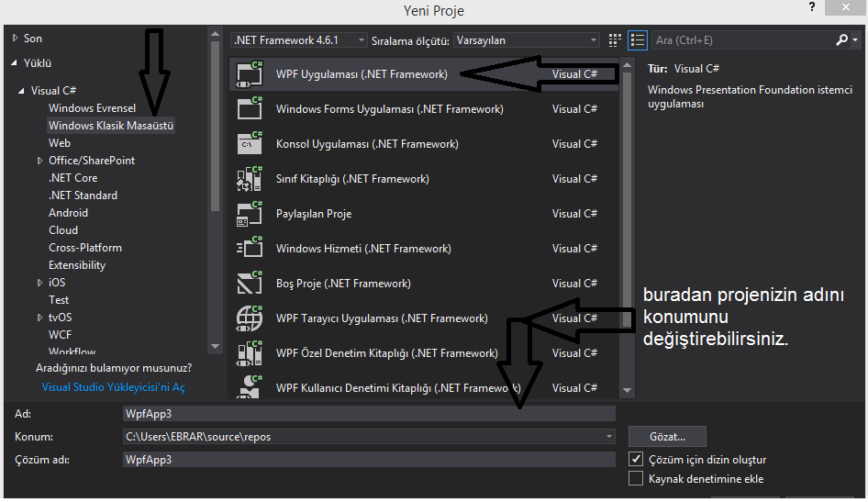Click the WPF Kullanıcı Denetimi Kitaplığı icon
The width and height of the screenshot is (868, 502).
coord(250,387)
